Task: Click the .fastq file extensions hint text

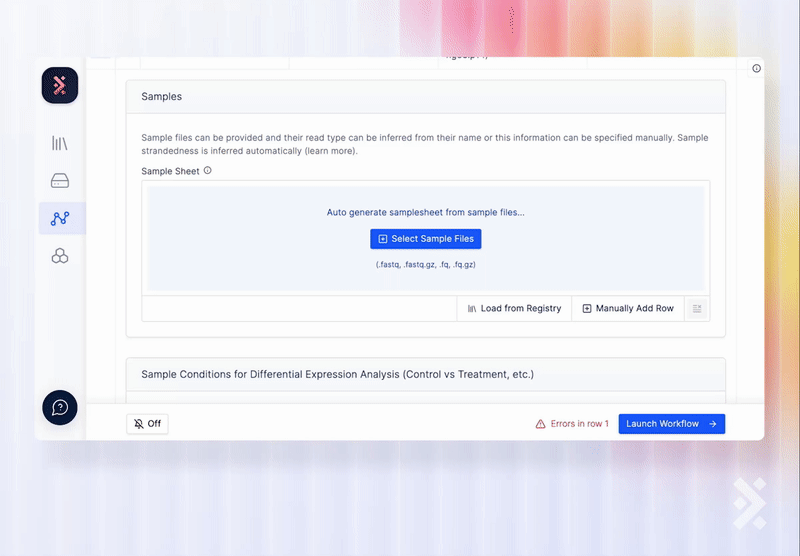Action: click(426, 265)
